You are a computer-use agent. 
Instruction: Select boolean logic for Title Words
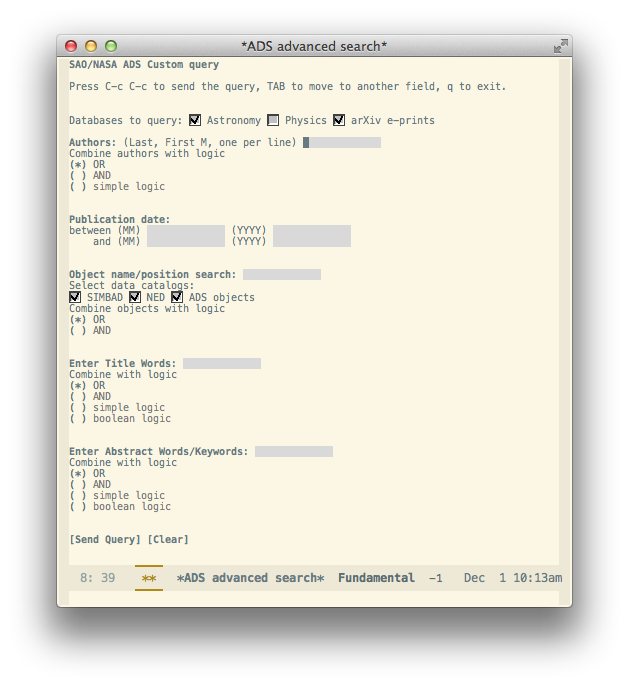78,418
